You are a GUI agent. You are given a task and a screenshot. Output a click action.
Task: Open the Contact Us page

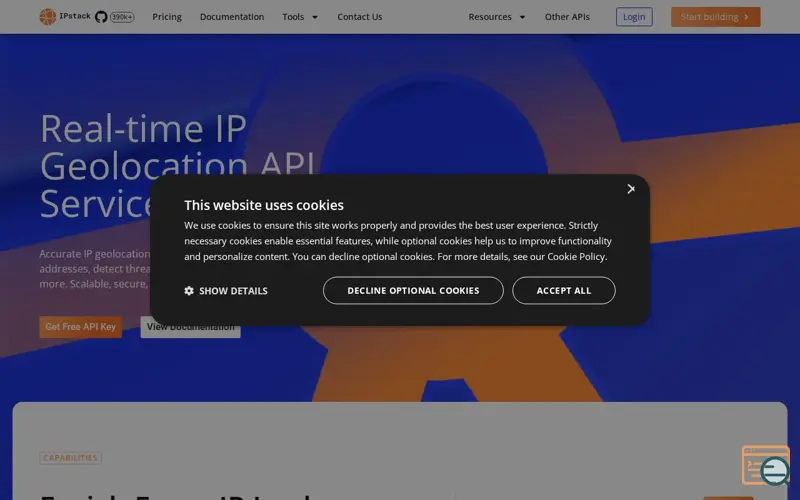(x=360, y=17)
